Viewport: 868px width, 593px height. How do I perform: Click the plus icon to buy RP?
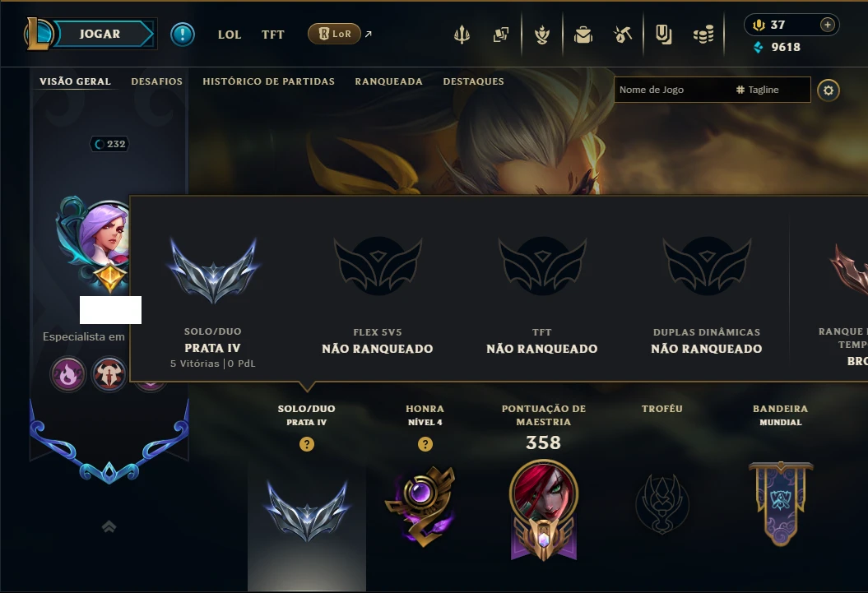click(x=827, y=25)
